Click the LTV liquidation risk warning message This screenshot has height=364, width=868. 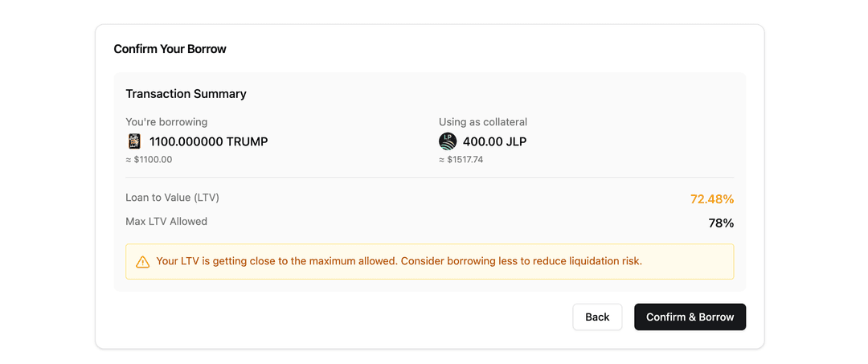pos(399,261)
